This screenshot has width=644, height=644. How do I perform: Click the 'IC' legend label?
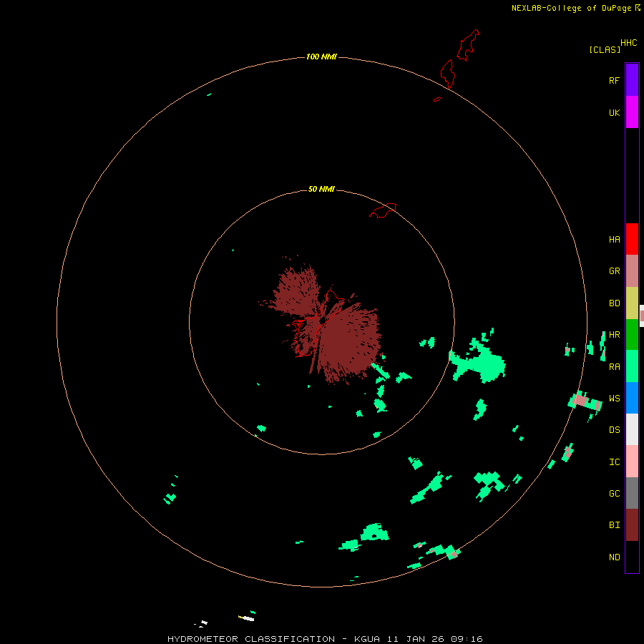pyautogui.click(x=615, y=462)
